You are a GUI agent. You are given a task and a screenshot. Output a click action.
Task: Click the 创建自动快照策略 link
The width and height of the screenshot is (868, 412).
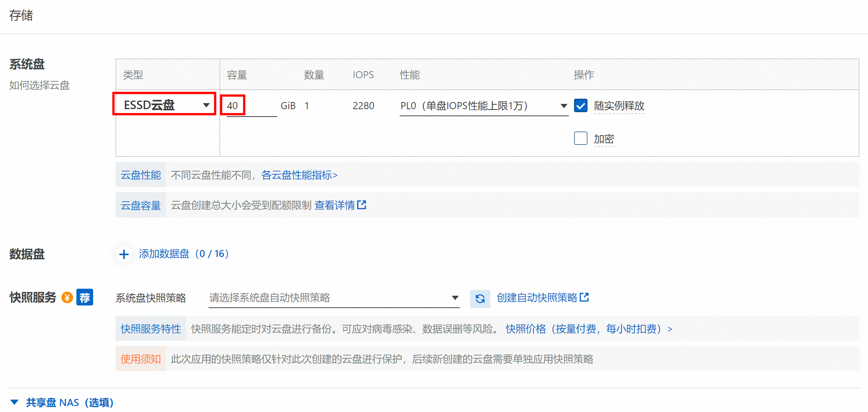[x=537, y=298]
